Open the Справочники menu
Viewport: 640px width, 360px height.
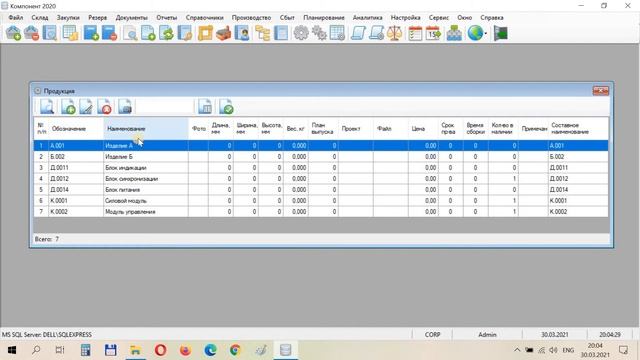click(204, 18)
